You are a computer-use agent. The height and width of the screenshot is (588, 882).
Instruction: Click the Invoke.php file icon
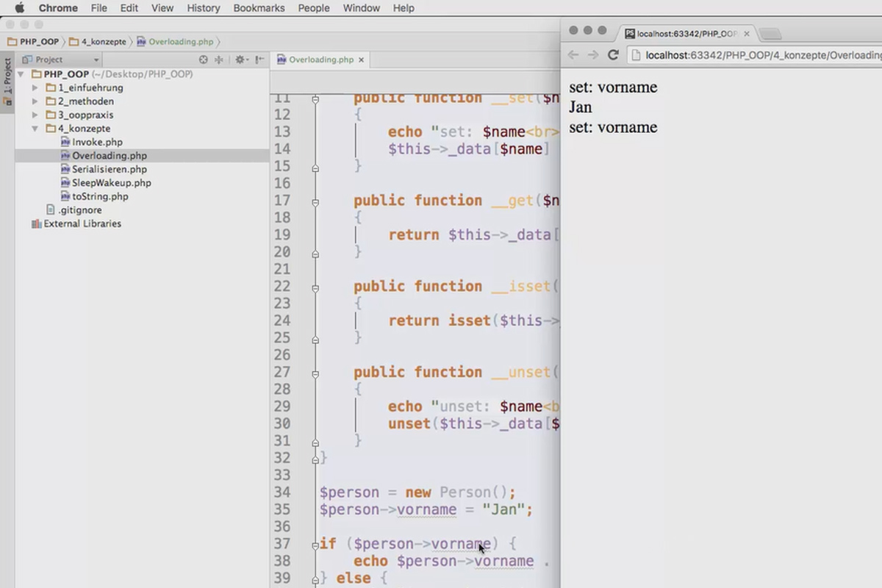65,142
